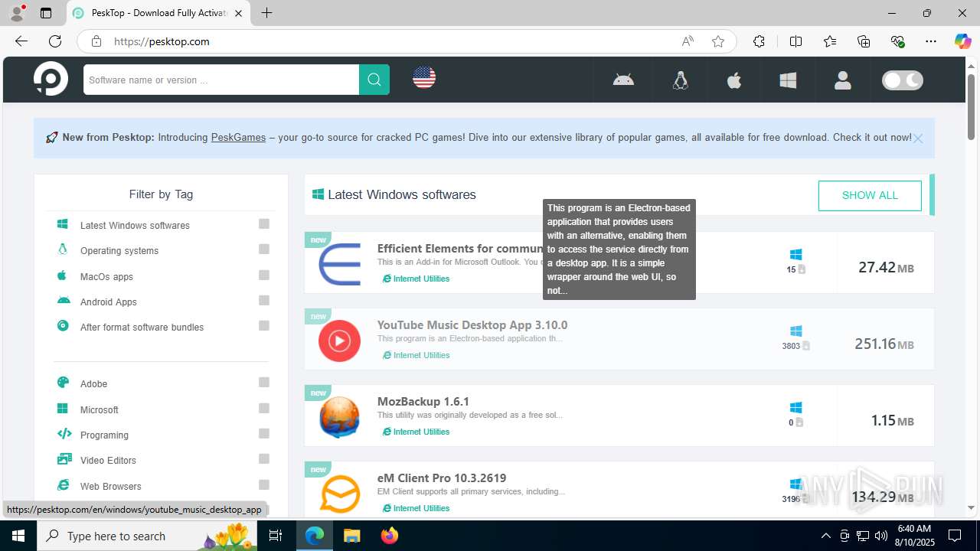Open MozBackup 1.6.1 title link
The image size is (980, 551).
pyautogui.click(x=423, y=401)
